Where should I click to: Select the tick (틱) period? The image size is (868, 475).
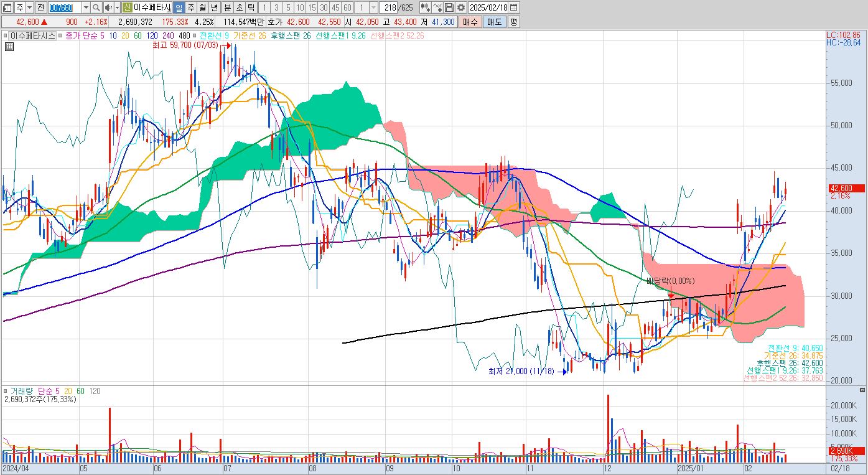click(x=250, y=7)
